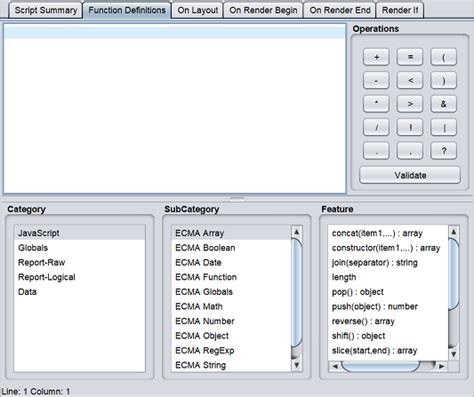The height and width of the screenshot is (397, 474).
Task: Insert the exclamation mark operator
Action: click(x=410, y=127)
